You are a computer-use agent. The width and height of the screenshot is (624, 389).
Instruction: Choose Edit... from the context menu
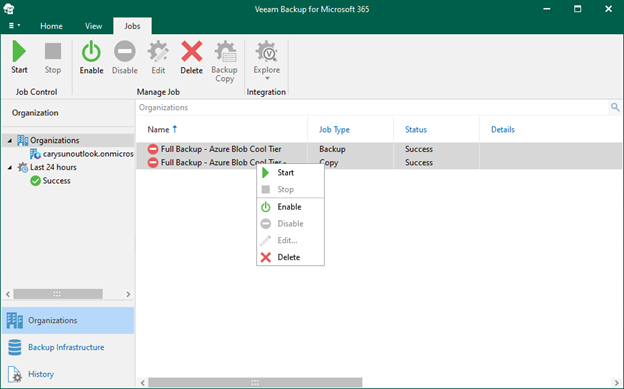click(x=291, y=240)
